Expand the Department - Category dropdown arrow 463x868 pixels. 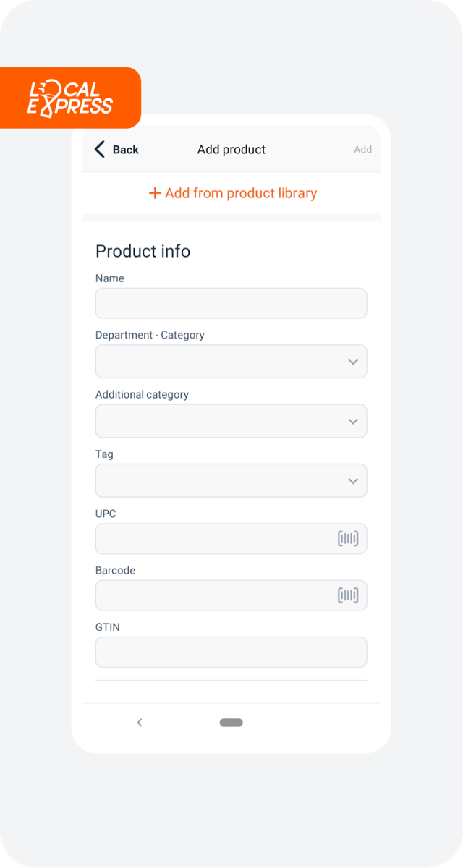click(353, 362)
